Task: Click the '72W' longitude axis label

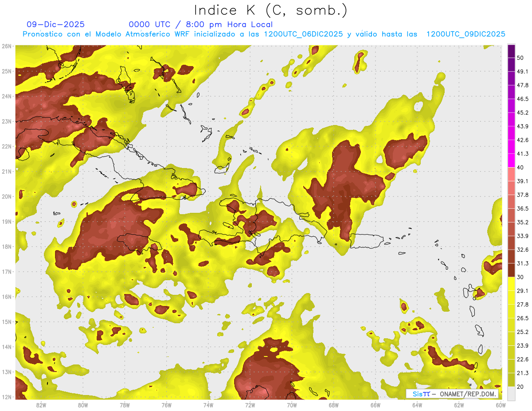Action: [x=250, y=405]
